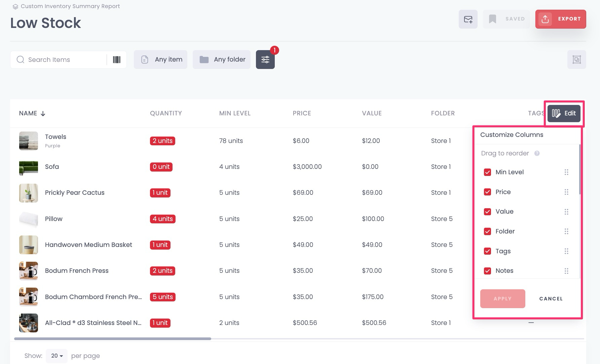The width and height of the screenshot is (600, 364).
Task: Click the image view icon on the right
Action: [x=577, y=60]
